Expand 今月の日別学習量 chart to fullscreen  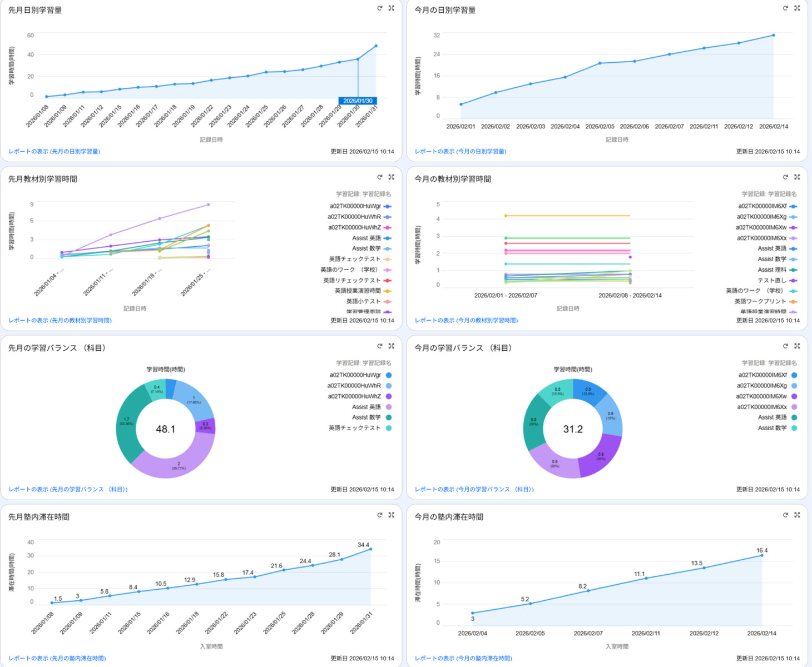[x=797, y=8]
